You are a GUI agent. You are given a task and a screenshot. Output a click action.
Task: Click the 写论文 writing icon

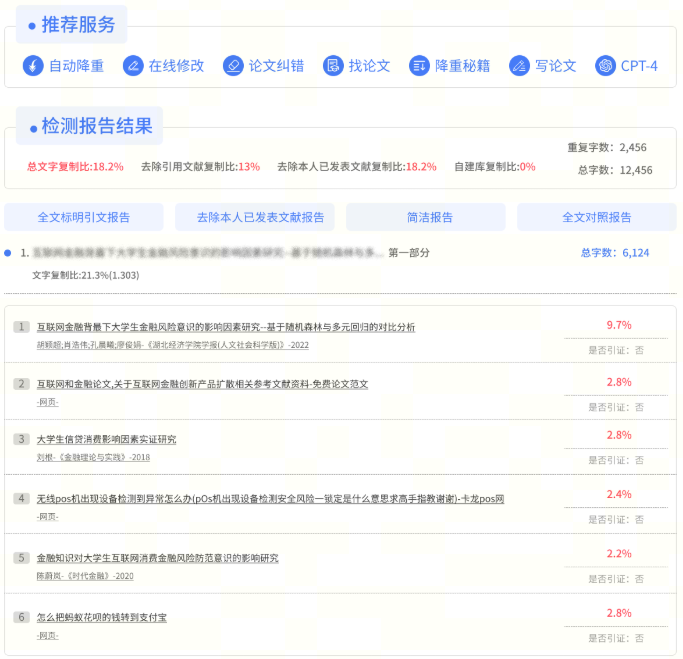click(x=518, y=66)
